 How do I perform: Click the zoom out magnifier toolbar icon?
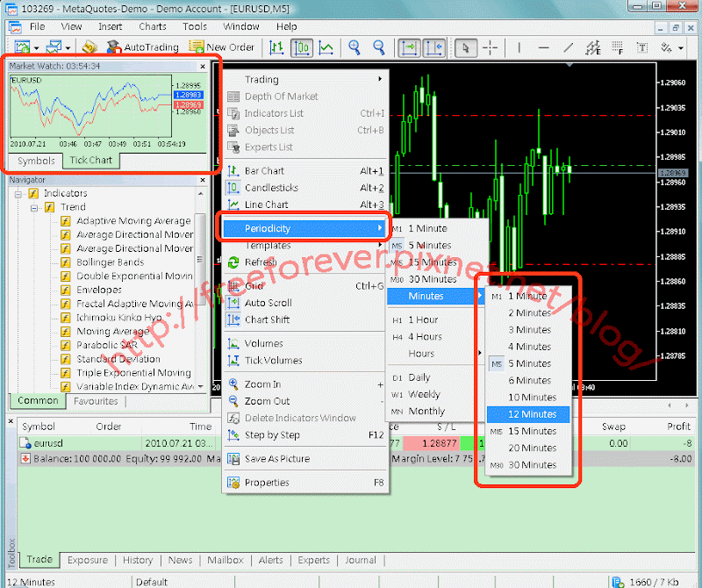coord(379,47)
